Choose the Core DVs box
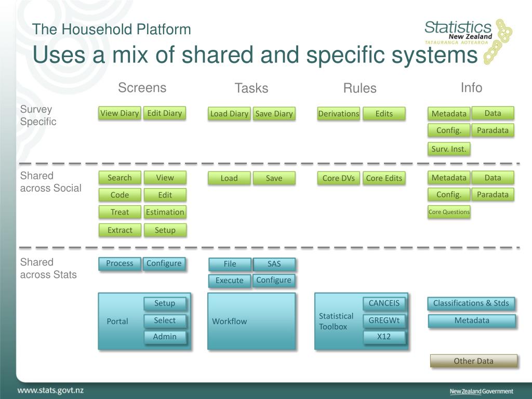The height and width of the screenshot is (399, 532). [338, 178]
